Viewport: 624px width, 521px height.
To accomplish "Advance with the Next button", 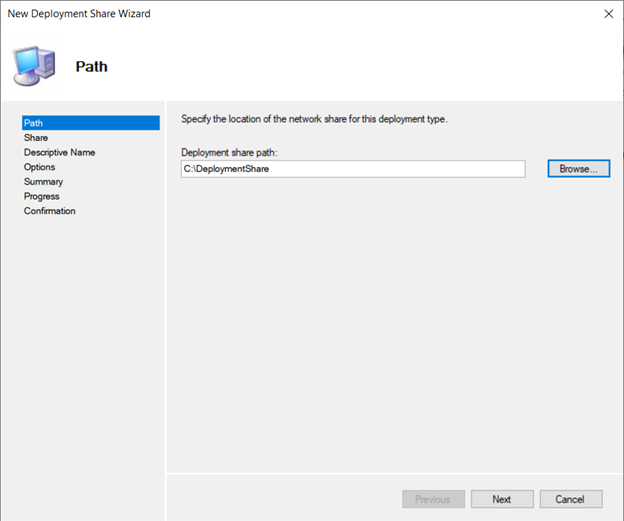I will (502, 499).
